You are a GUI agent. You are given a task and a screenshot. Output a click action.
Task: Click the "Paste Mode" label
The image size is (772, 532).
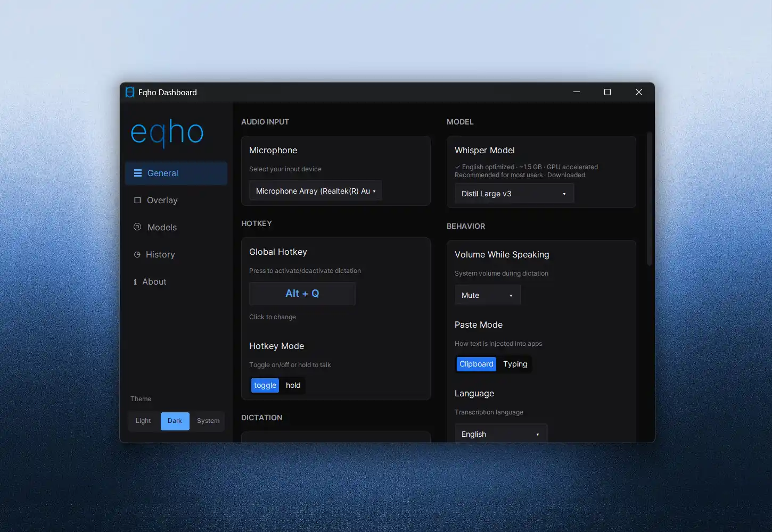479,325
